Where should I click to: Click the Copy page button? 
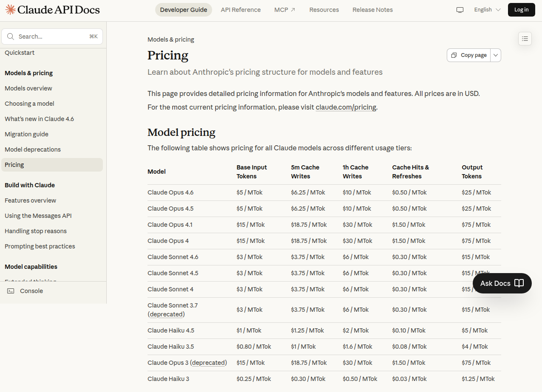point(469,55)
